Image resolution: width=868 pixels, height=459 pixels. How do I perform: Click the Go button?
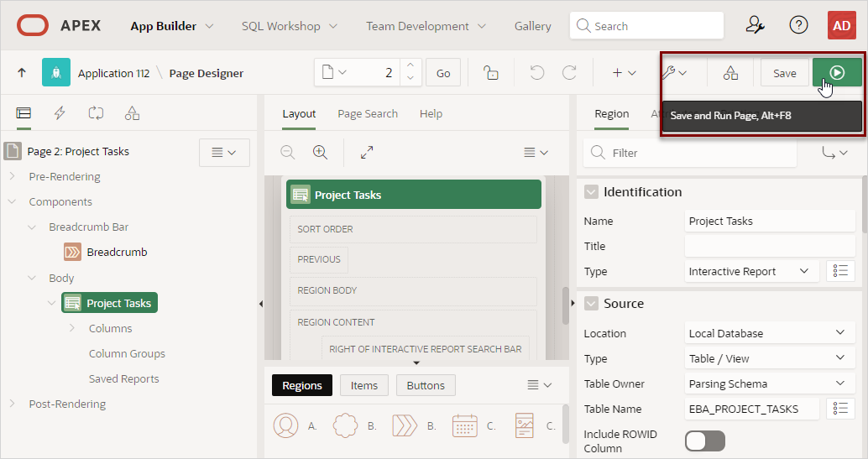(x=443, y=73)
